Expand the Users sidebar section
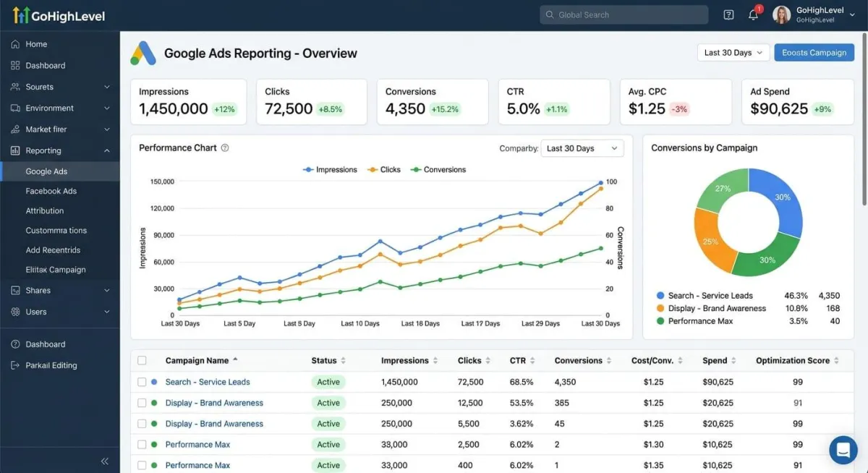This screenshot has height=473, width=868. 107,312
